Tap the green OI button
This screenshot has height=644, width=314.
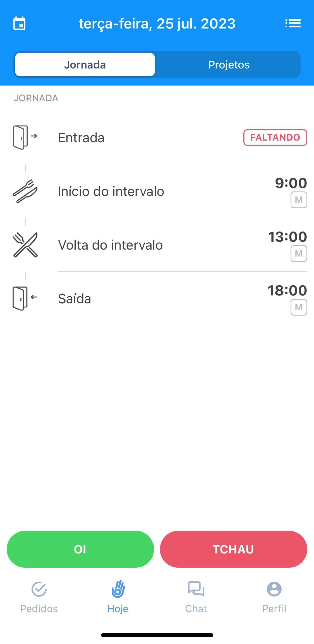(80, 549)
